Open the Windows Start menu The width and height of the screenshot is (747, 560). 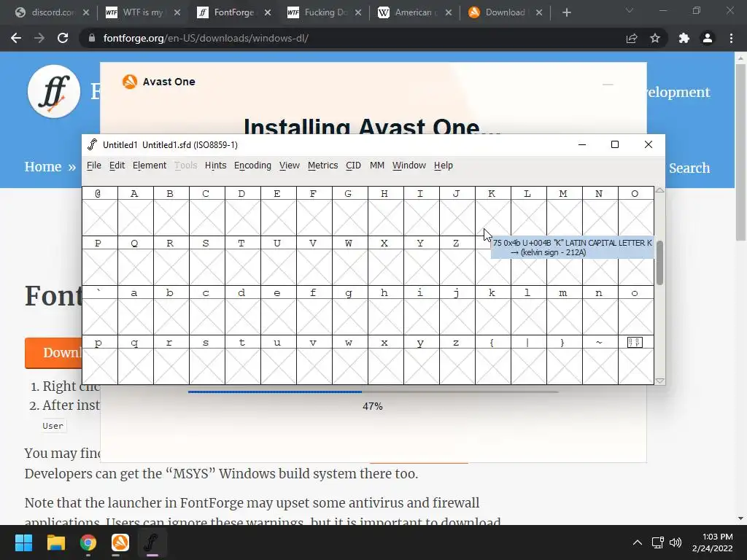tap(23, 542)
